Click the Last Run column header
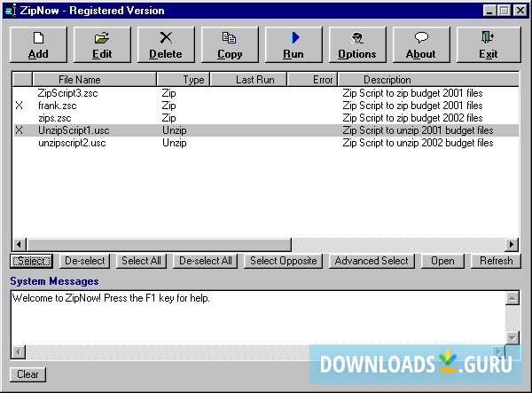 pyautogui.click(x=248, y=80)
